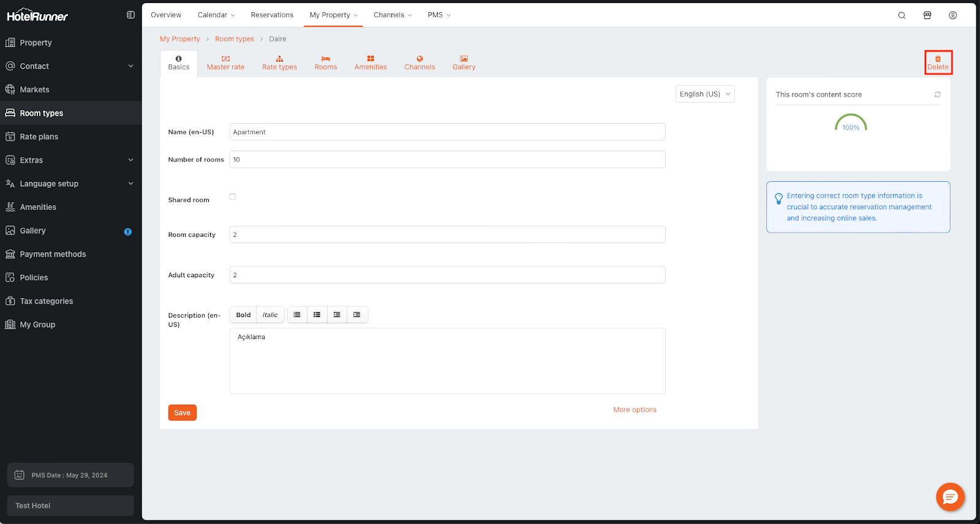Switch to the Master rate tab

click(225, 63)
